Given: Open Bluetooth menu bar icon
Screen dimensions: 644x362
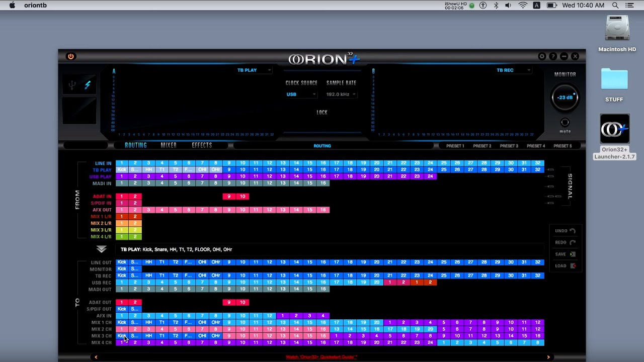Looking at the screenshot, I should (496, 5).
